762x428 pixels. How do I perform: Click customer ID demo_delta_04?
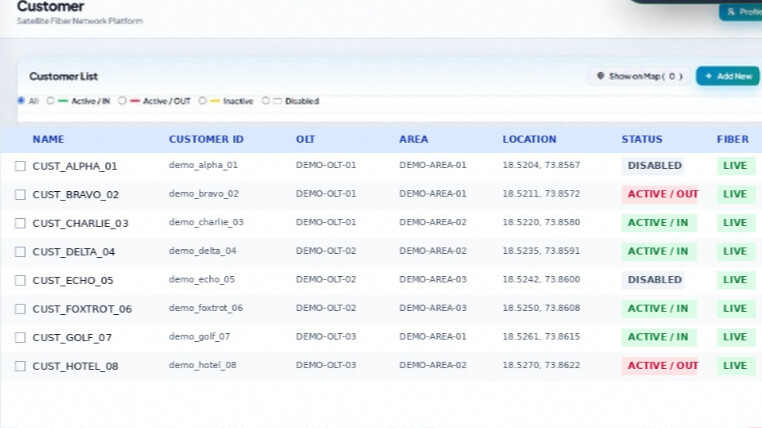[202, 251]
